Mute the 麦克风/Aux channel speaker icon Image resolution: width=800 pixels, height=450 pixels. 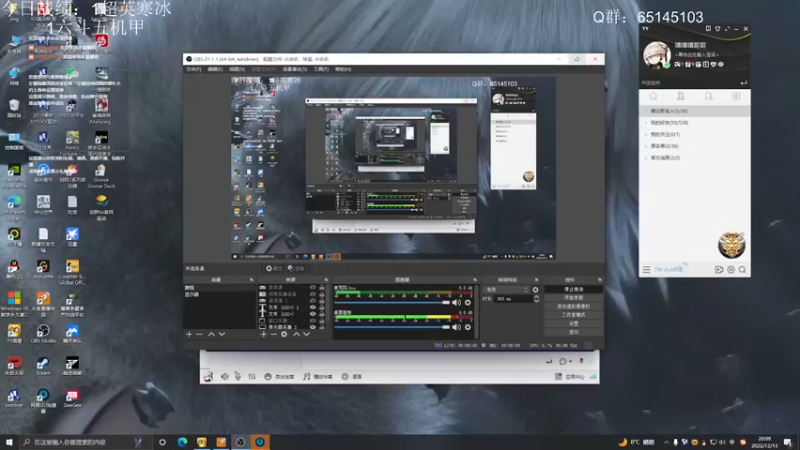456,303
